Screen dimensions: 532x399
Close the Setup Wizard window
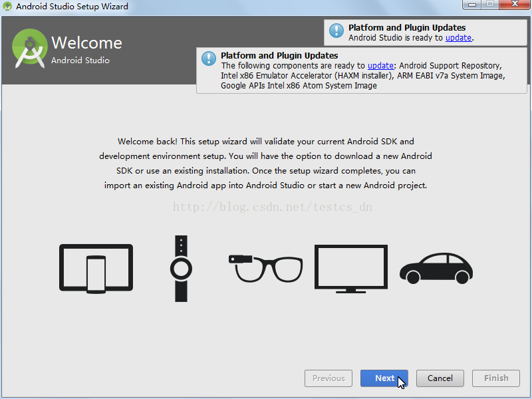(515, 4)
